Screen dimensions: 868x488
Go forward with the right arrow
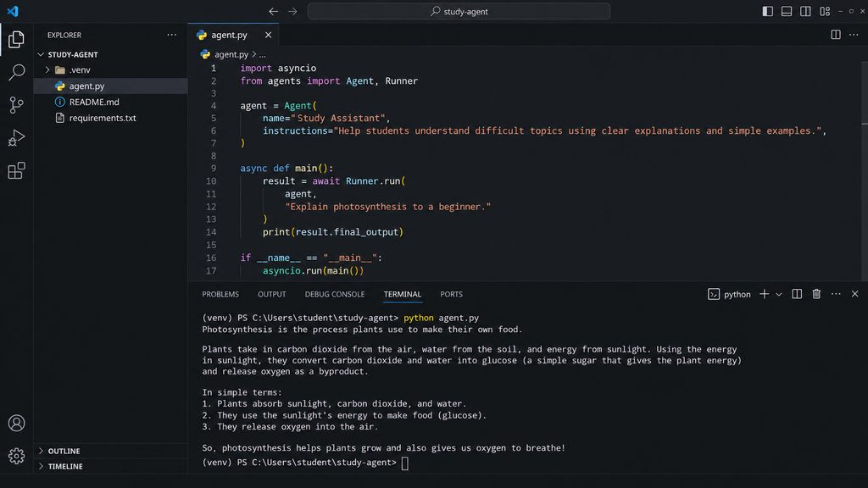tap(292, 11)
